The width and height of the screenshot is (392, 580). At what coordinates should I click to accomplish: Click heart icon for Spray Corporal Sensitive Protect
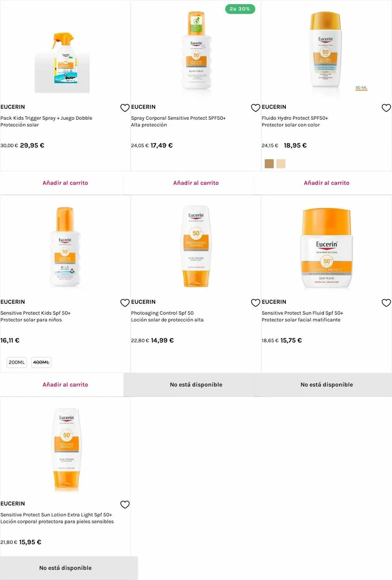(256, 108)
